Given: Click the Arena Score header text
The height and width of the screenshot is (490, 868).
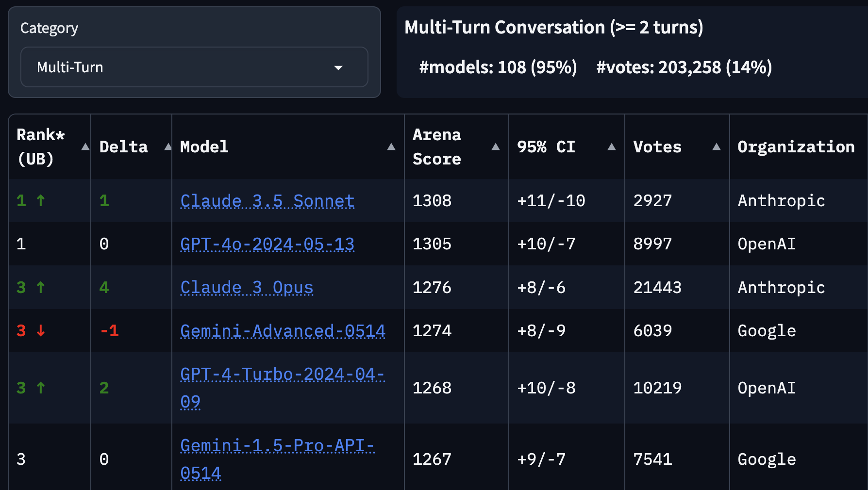Looking at the screenshot, I should pos(436,147).
